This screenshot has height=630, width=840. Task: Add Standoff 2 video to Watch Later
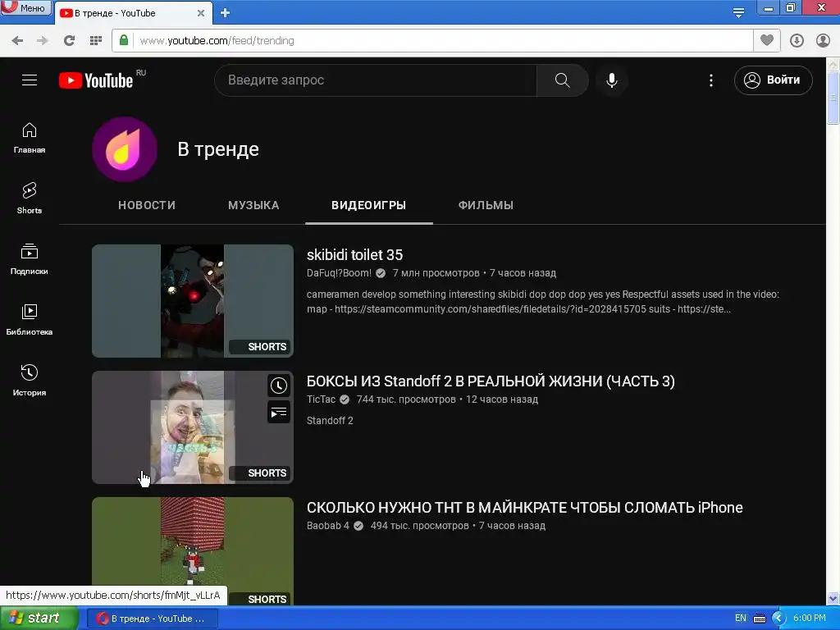coord(279,386)
